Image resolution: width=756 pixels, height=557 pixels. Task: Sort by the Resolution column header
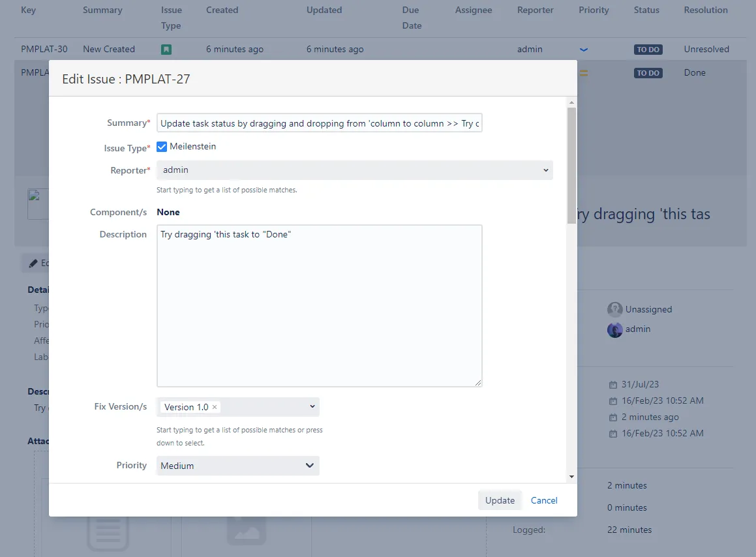[x=706, y=10]
